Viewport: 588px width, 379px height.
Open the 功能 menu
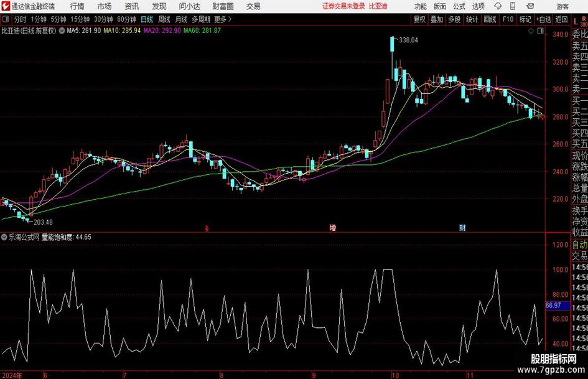pos(421,6)
